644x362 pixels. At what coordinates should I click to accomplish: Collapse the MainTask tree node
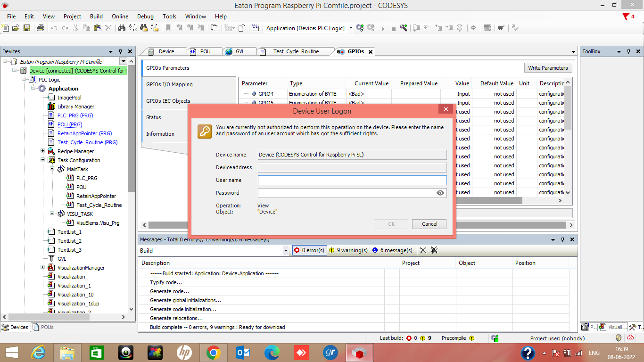coord(52,169)
